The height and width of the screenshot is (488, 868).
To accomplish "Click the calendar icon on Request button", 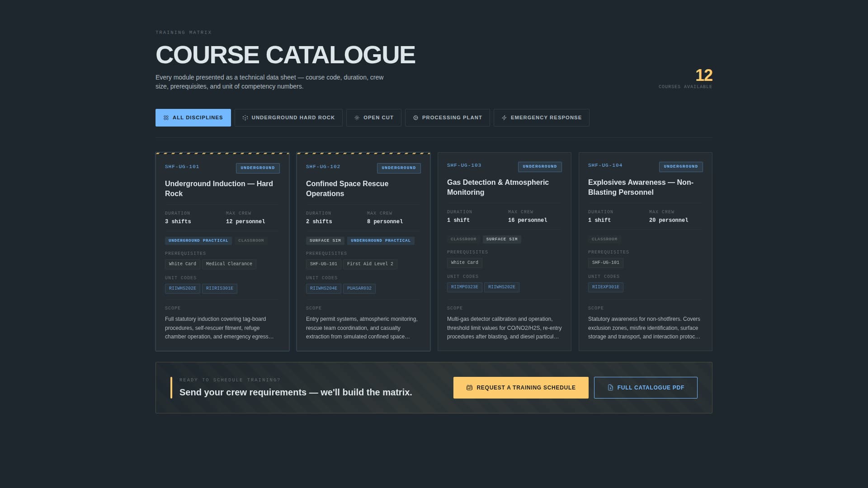I will 469,388.
